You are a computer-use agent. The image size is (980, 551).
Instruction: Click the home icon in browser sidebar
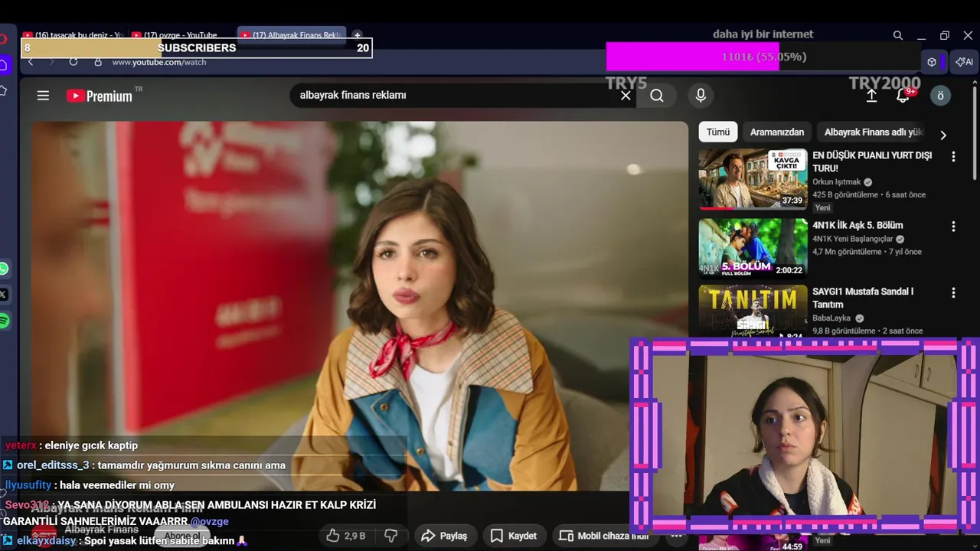pos(4,66)
